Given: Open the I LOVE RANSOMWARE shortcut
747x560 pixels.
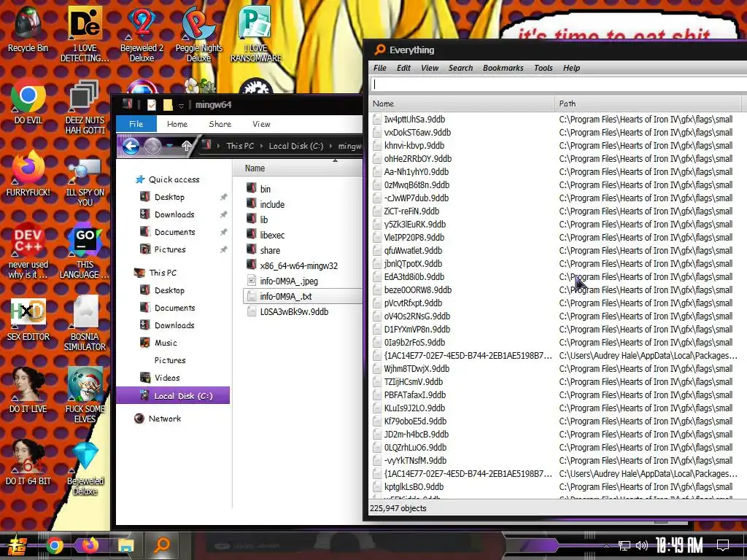Looking at the screenshot, I should tap(256, 34).
